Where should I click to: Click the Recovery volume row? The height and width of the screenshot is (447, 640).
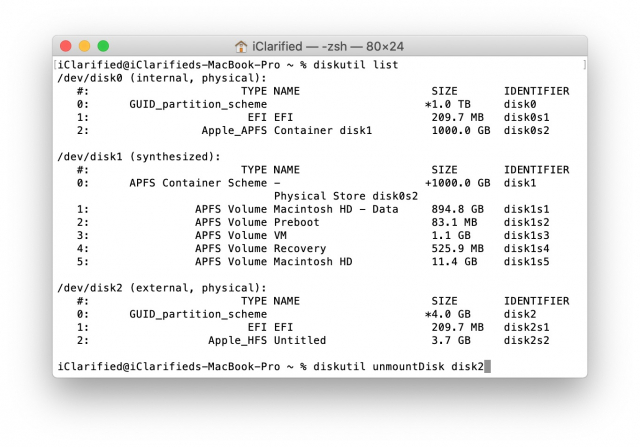[313, 249]
